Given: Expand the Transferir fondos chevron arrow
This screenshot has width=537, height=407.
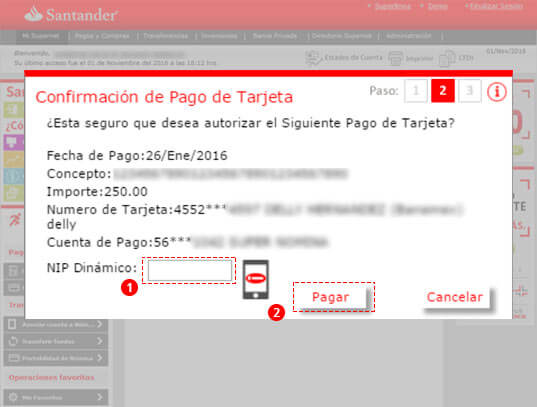Looking at the screenshot, I should point(100,341).
